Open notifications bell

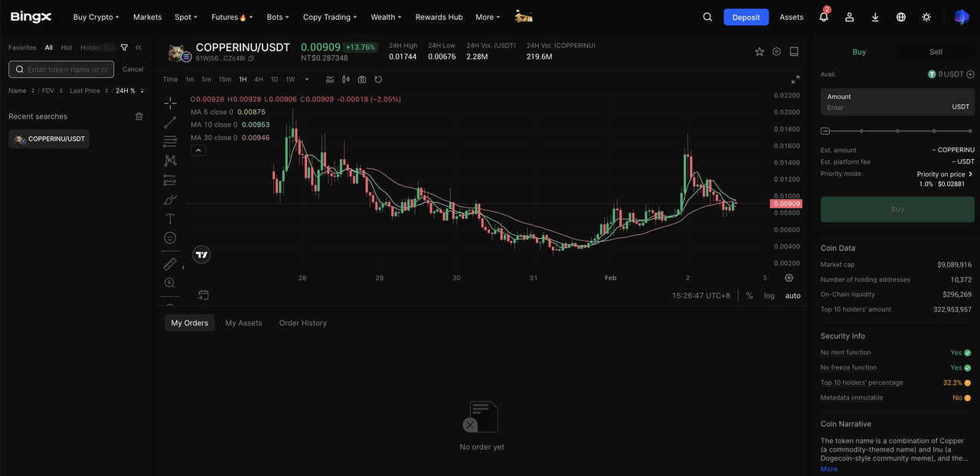[824, 17]
